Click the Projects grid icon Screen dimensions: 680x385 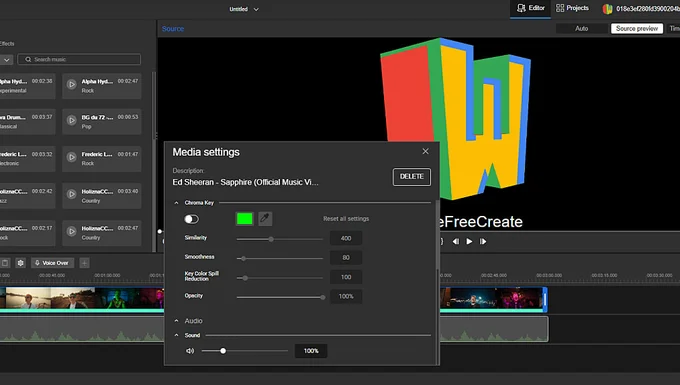560,8
